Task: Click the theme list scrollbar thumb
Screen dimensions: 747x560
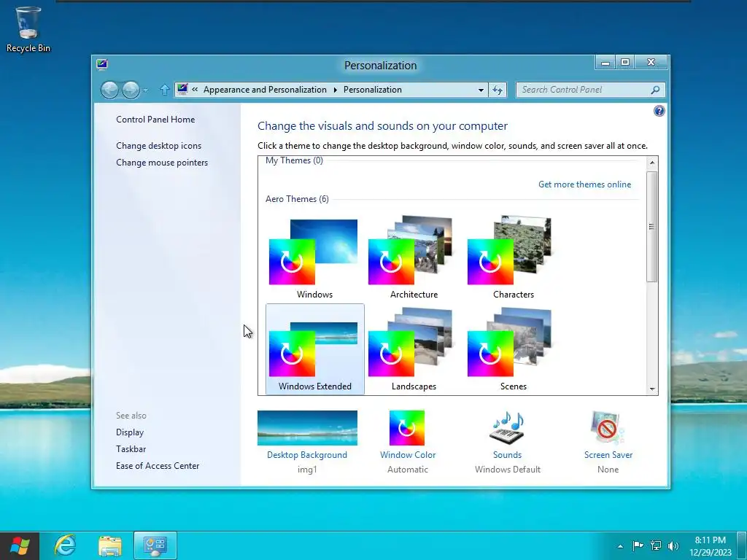Action: click(x=652, y=227)
